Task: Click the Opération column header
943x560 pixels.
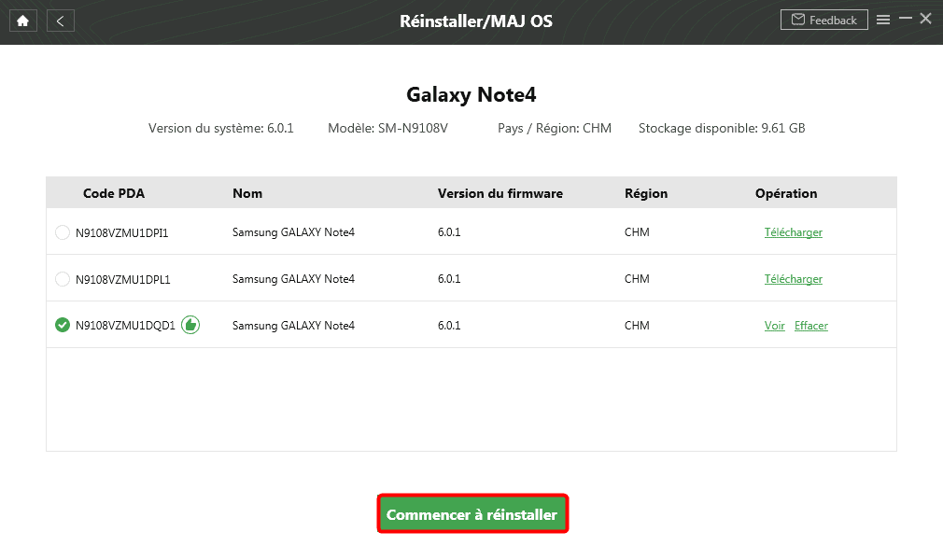Action: [785, 193]
